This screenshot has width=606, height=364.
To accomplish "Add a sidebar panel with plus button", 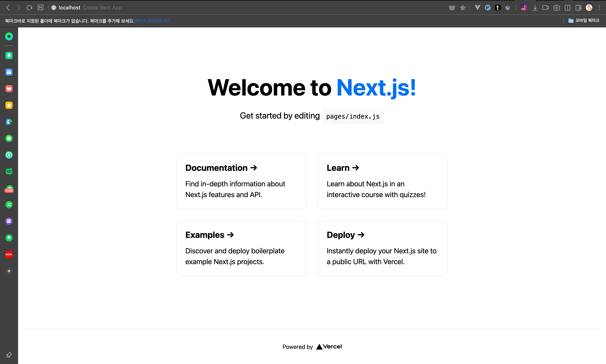I will [9, 271].
